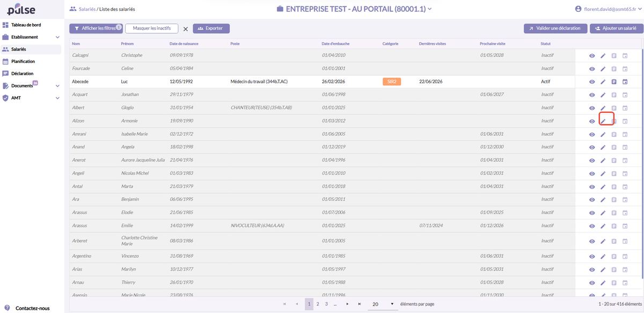View details of employee Argentino Vincenzo

click(592, 256)
